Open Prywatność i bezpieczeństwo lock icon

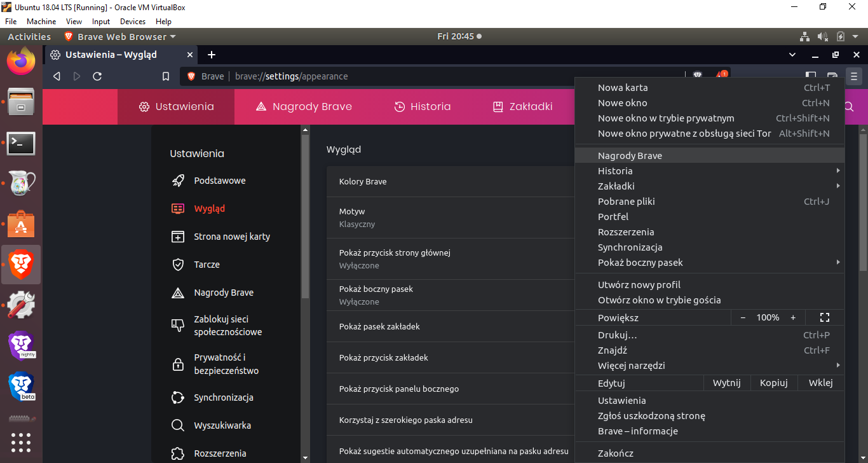tap(178, 364)
